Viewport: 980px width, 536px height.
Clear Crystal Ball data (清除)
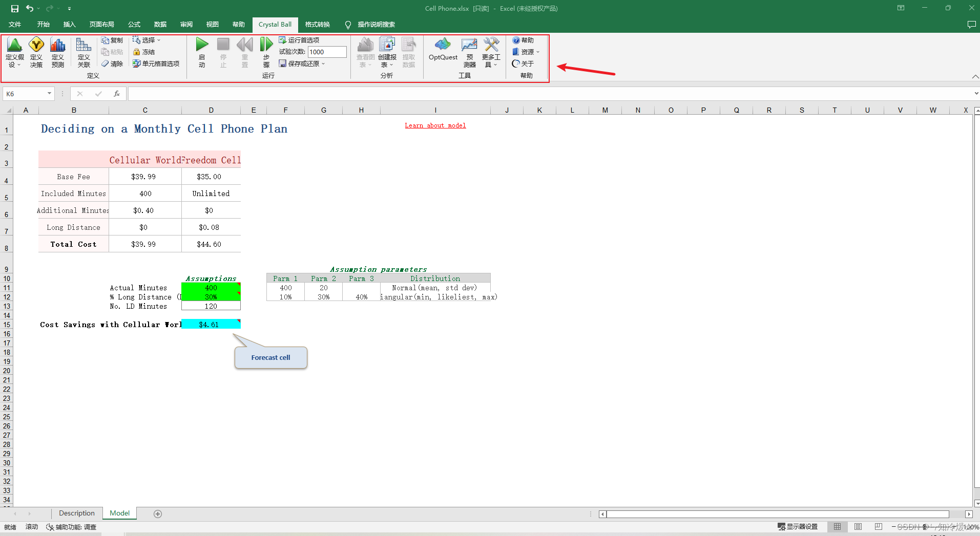[x=112, y=63]
